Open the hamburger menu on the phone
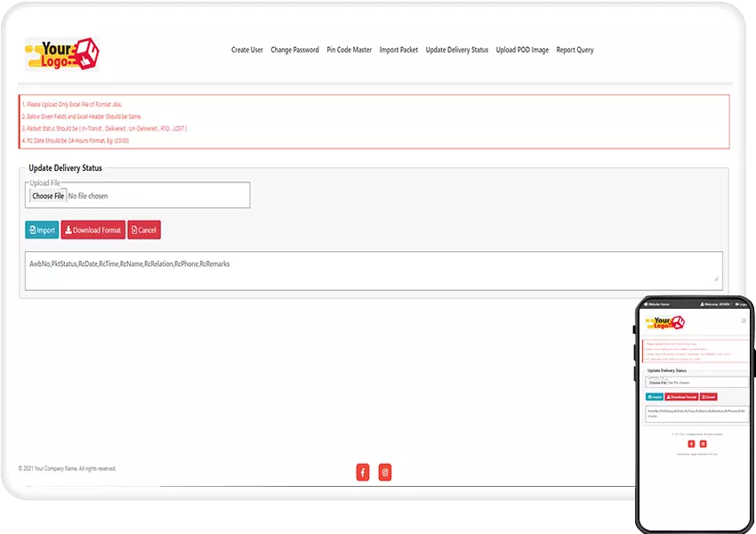The width and height of the screenshot is (756, 534). 744,320
